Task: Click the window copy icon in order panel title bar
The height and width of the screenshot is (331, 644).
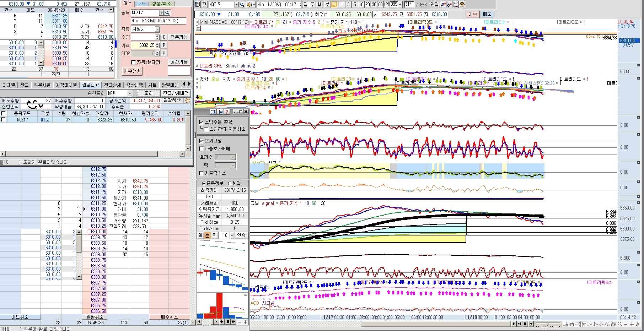Action: pyautogui.click(x=214, y=112)
